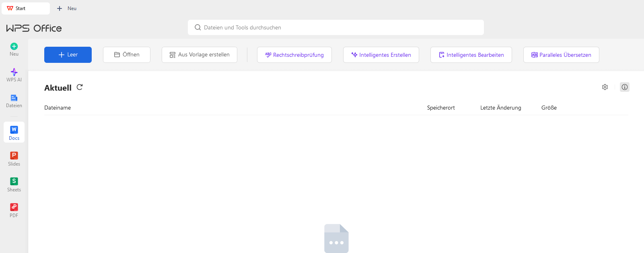
Task: Start Rechtschreibprüfung
Action: (294, 55)
